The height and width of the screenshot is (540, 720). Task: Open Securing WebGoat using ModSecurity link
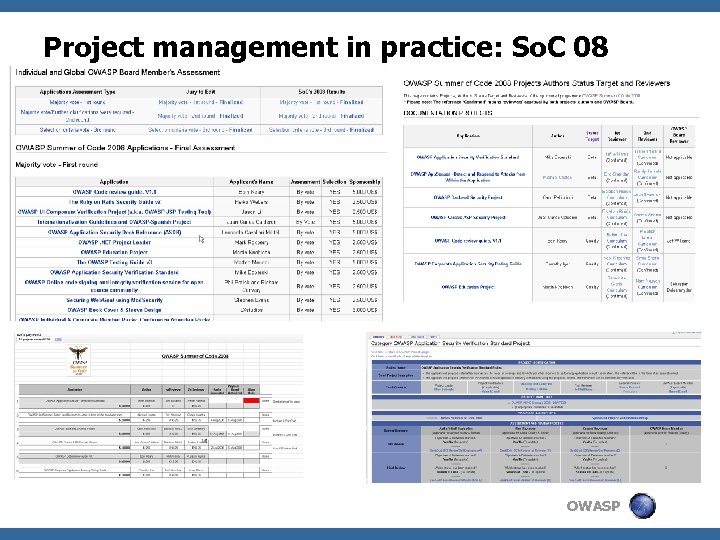(114, 300)
